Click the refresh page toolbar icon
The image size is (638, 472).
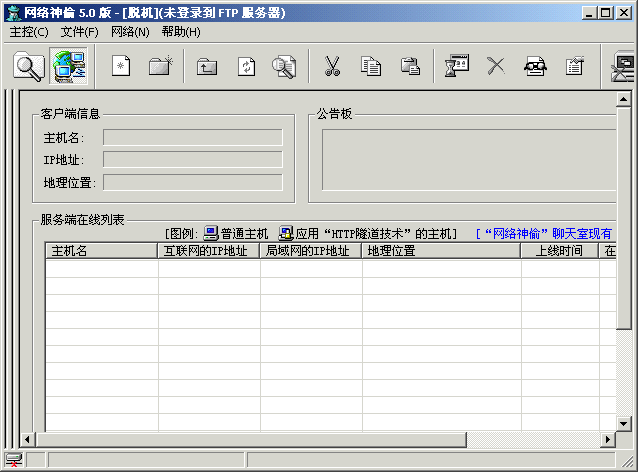point(245,67)
